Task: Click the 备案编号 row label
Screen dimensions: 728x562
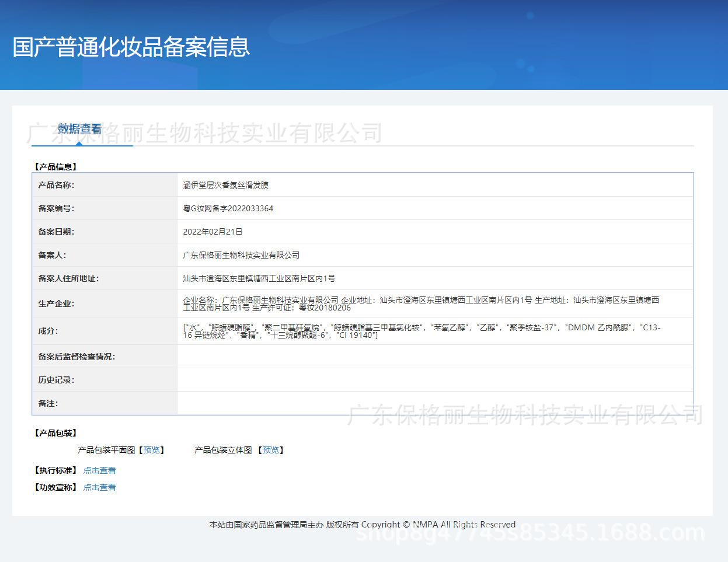Action: 56,208
